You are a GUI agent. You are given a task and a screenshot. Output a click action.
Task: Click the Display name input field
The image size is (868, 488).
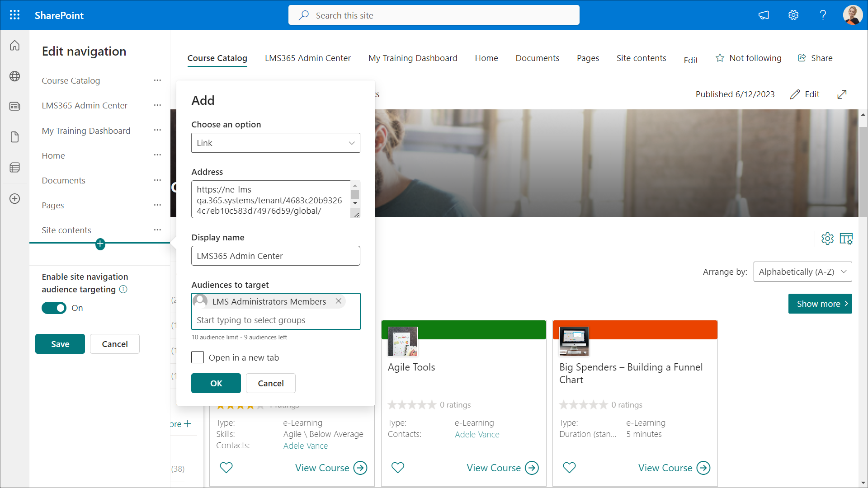tap(275, 256)
